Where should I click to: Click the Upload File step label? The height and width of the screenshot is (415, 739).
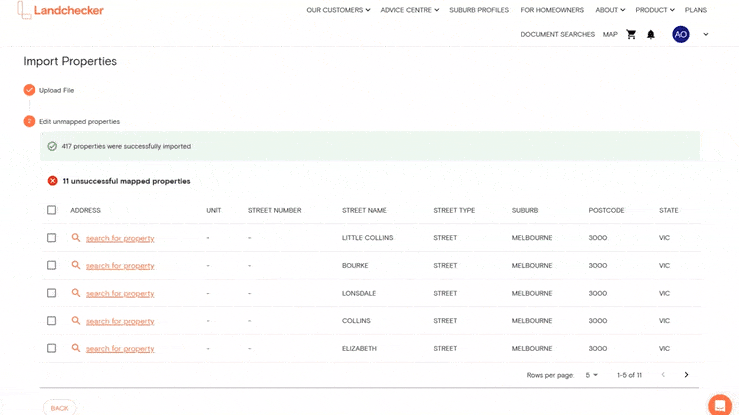tap(56, 90)
